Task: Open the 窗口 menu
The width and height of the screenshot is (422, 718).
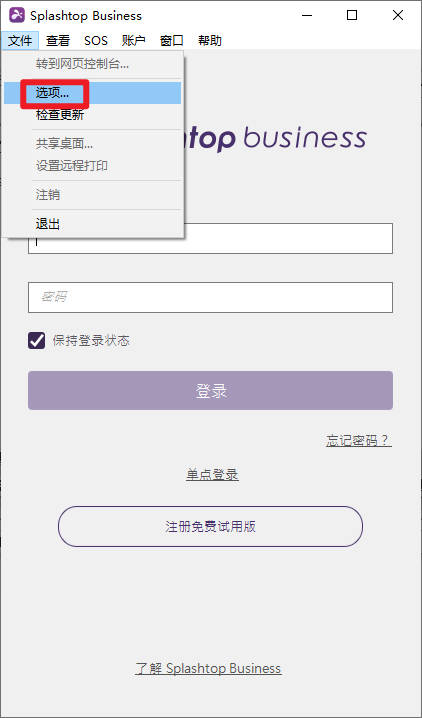Action: pos(172,41)
